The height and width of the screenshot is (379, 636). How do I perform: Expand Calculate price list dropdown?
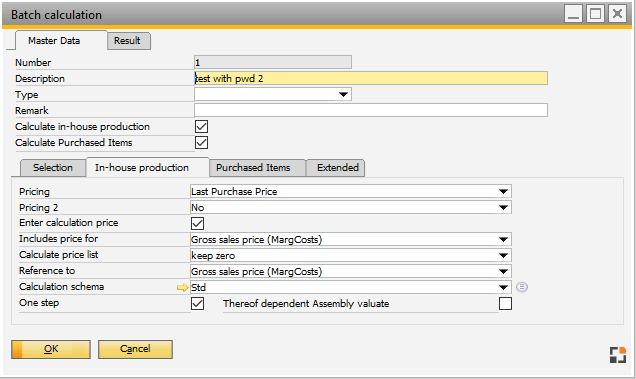[x=503, y=256]
